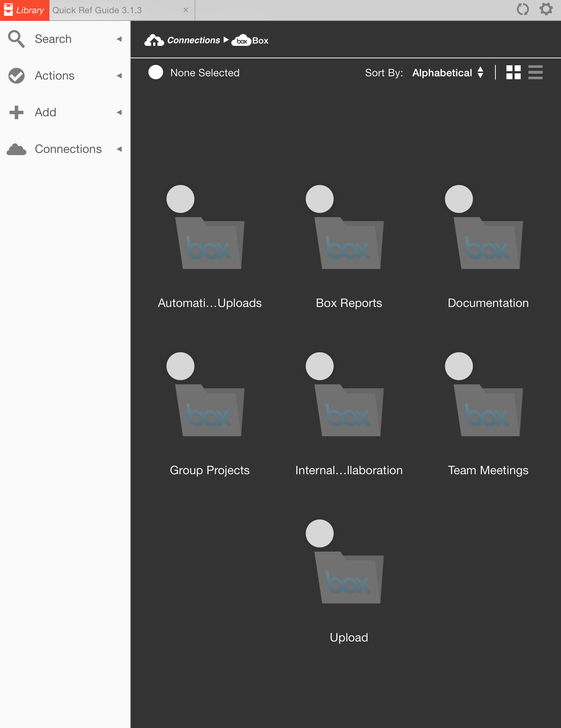Click the None Selected text
This screenshot has height=728, width=561.
click(x=205, y=73)
